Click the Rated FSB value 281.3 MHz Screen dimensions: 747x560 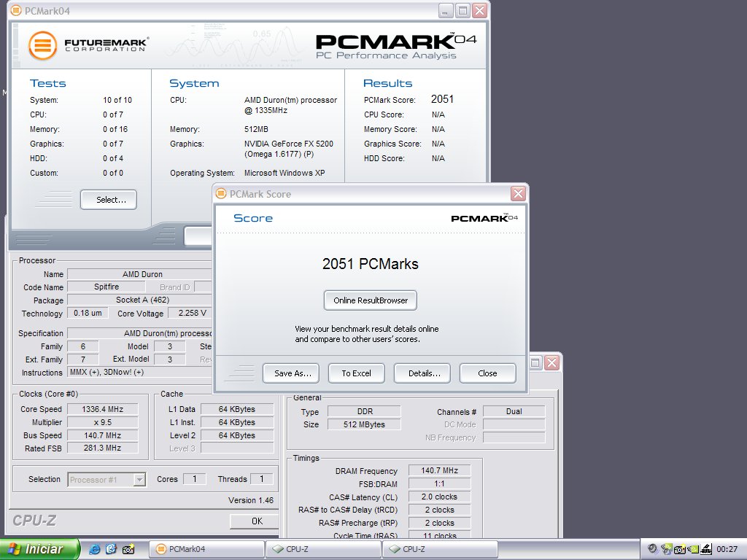[x=102, y=448]
